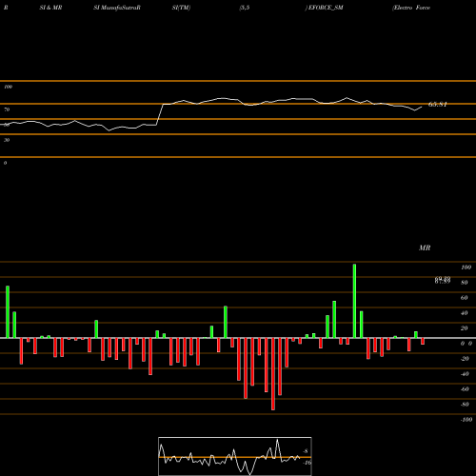Click the longest red MR histogram bar
476x476 pixels.
point(273,374)
